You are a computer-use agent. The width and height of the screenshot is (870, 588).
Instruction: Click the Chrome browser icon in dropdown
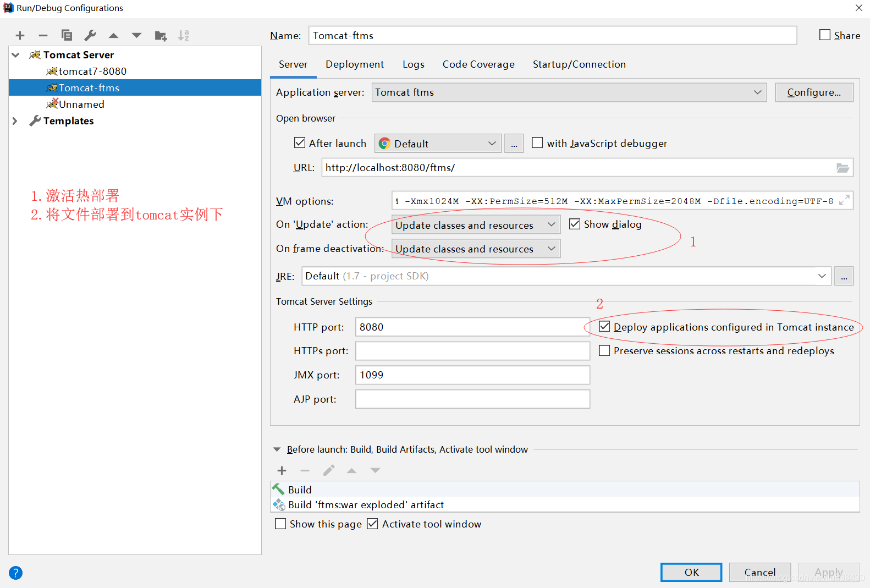pyautogui.click(x=384, y=144)
